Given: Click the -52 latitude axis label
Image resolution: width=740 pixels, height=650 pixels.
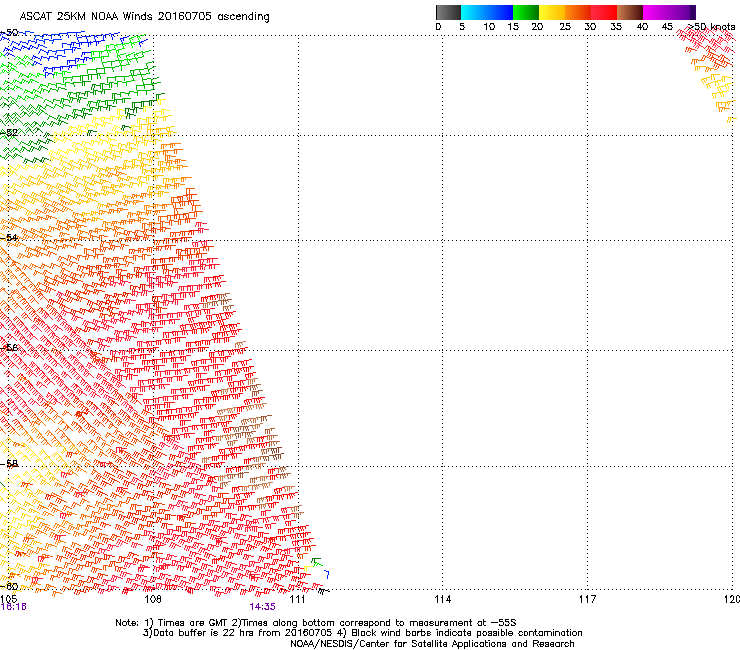Looking at the screenshot, I should 9,133.
